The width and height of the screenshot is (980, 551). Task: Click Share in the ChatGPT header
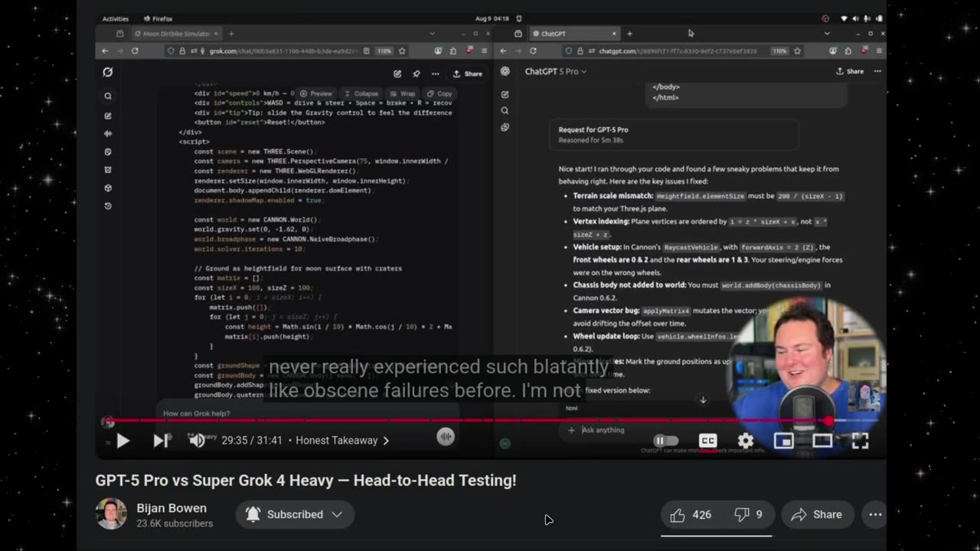tap(850, 71)
